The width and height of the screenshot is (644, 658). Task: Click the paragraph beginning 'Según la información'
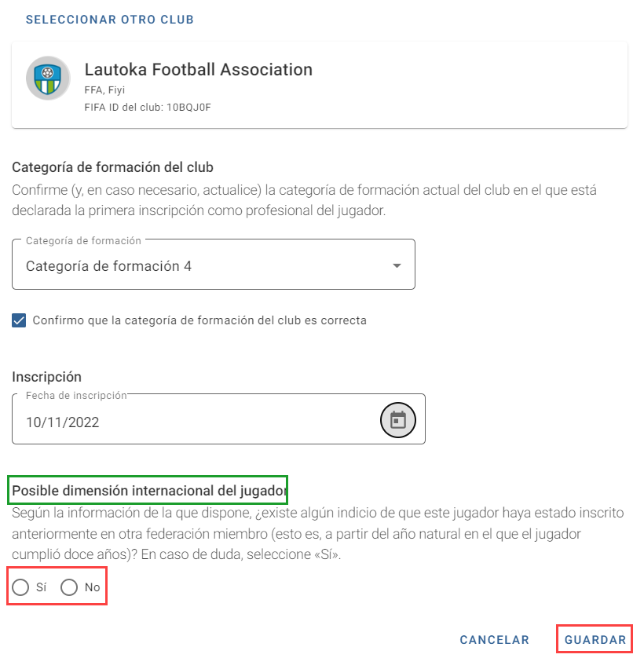point(318,533)
